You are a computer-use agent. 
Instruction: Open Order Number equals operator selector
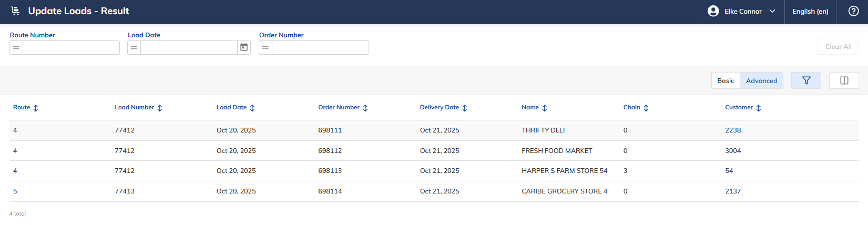point(265,47)
